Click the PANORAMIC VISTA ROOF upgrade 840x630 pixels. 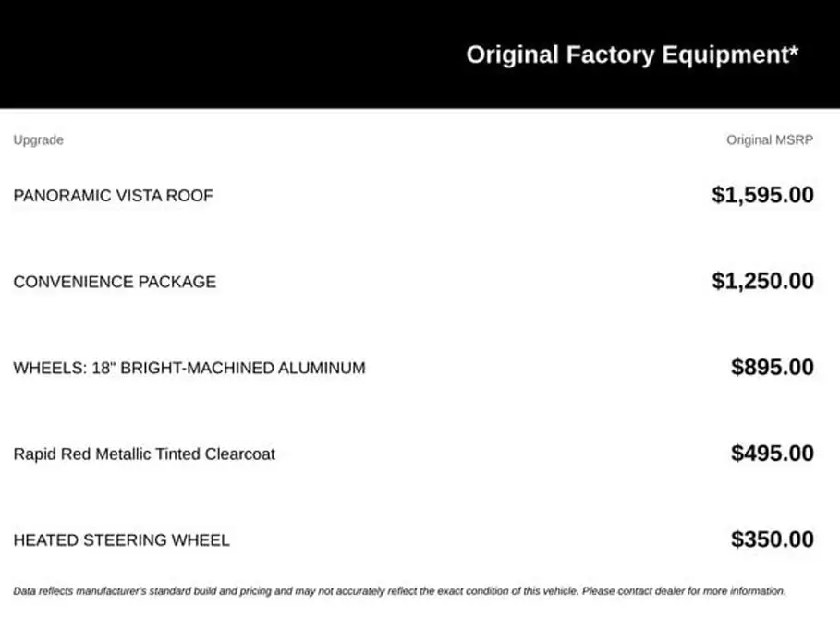tap(113, 196)
